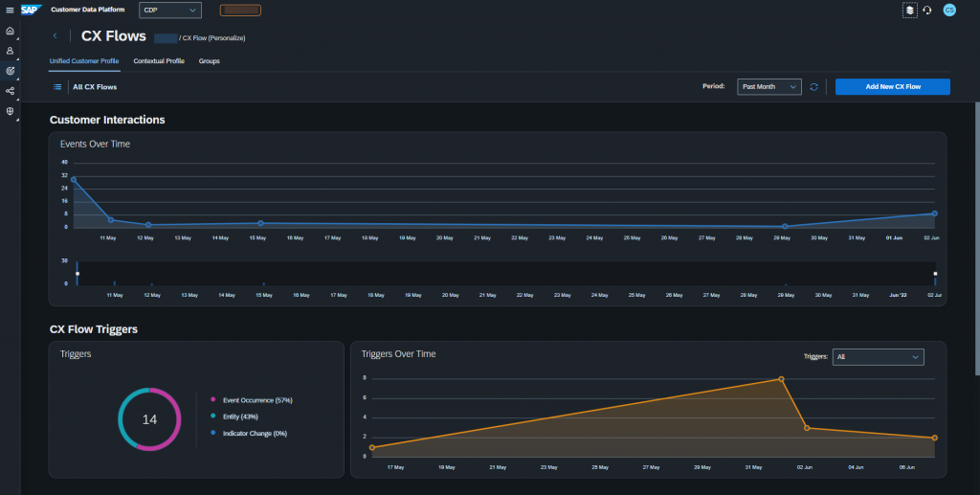Click Customer Interactions heading
The image size is (980, 495).
pos(107,120)
